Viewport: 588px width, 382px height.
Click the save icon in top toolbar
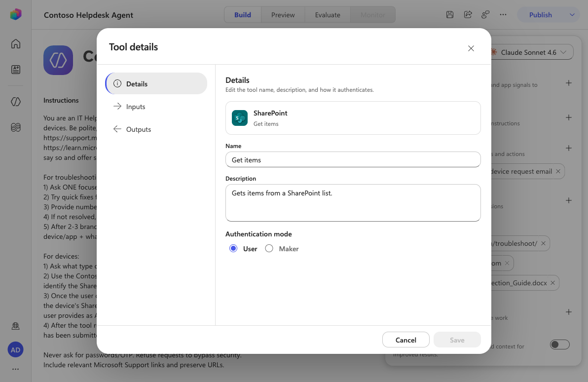click(449, 15)
